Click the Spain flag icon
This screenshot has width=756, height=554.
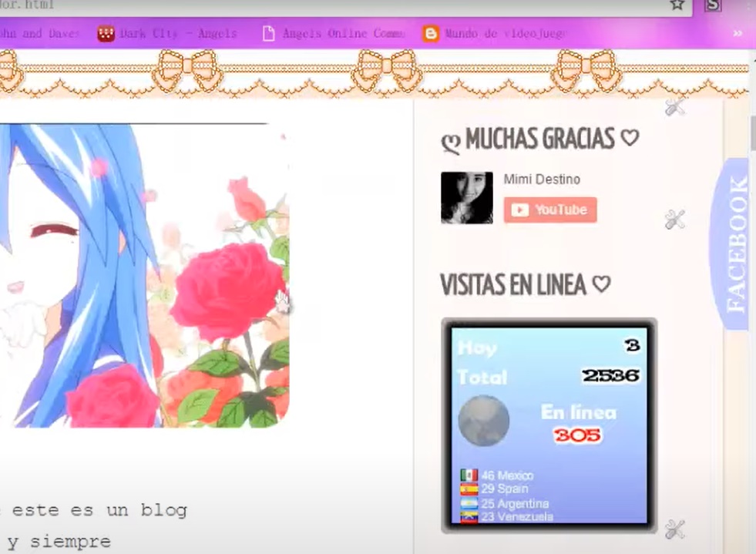click(x=469, y=489)
